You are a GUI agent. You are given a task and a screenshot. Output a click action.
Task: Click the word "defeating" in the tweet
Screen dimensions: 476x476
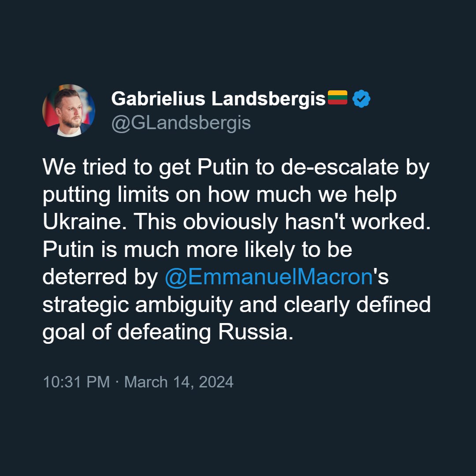[164, 332]
